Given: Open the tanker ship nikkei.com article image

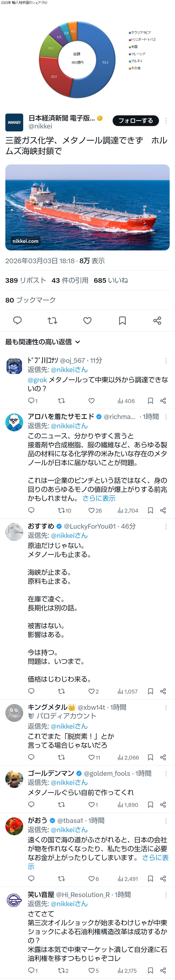Looking at the screenshot, I should tap(87, 207).
